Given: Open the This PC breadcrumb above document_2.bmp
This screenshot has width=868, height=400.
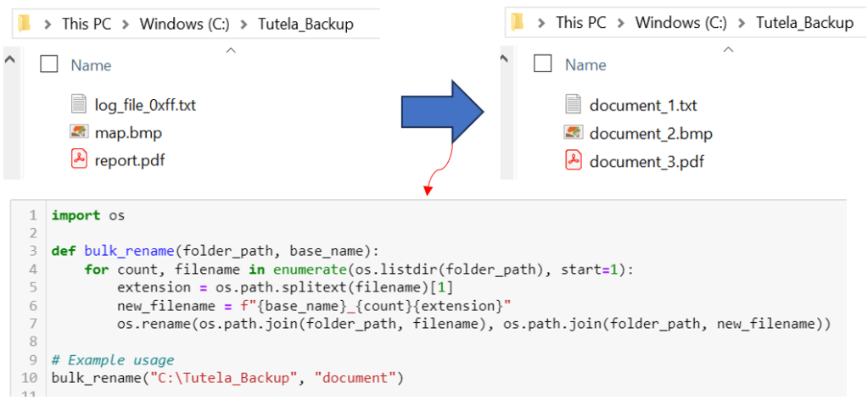Looking at the screenshot, I should [580, 23].
